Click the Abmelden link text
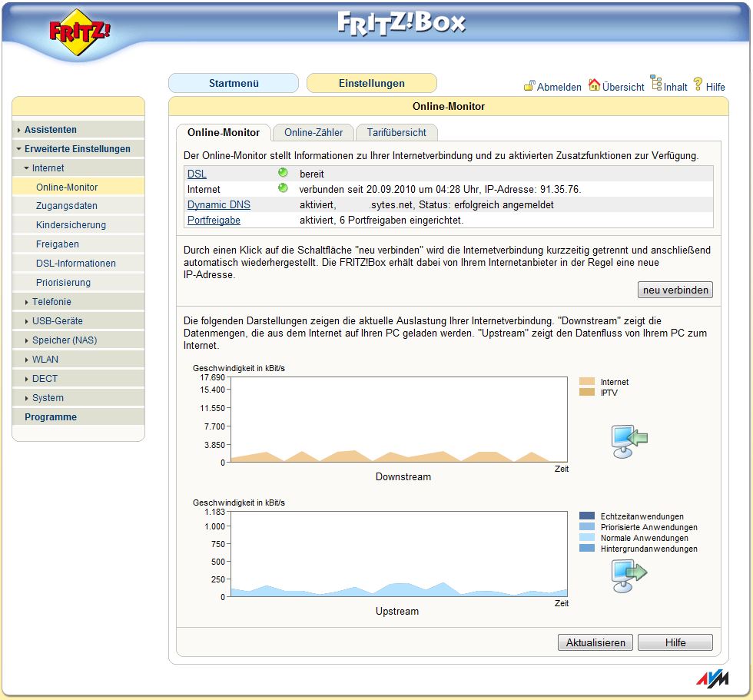 [559, 87]
